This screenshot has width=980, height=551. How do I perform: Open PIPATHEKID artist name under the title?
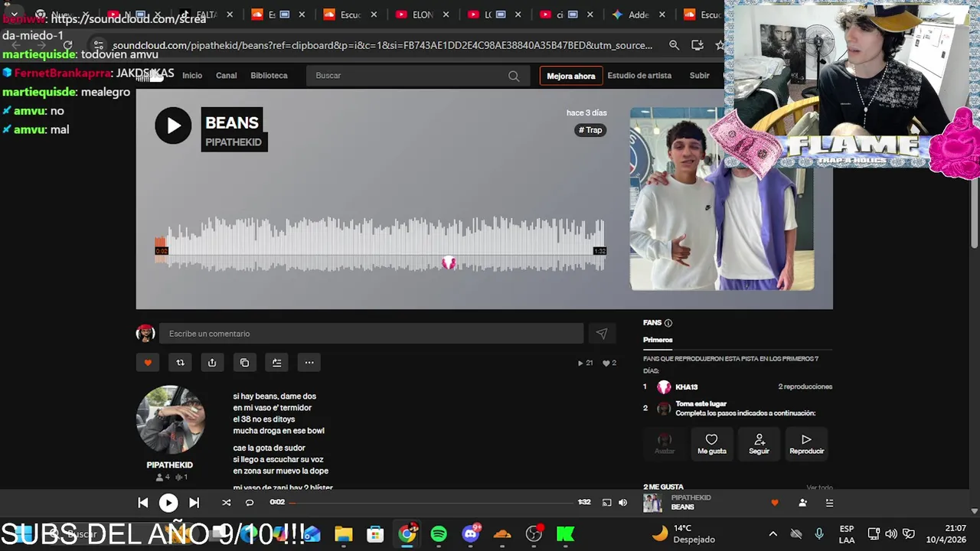coord(234,142)
